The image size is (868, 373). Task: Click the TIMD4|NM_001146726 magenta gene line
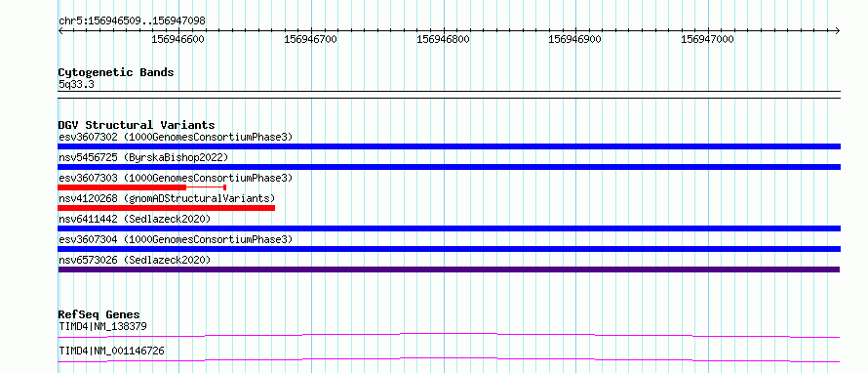pyautogui.click(x=449, y=359)
